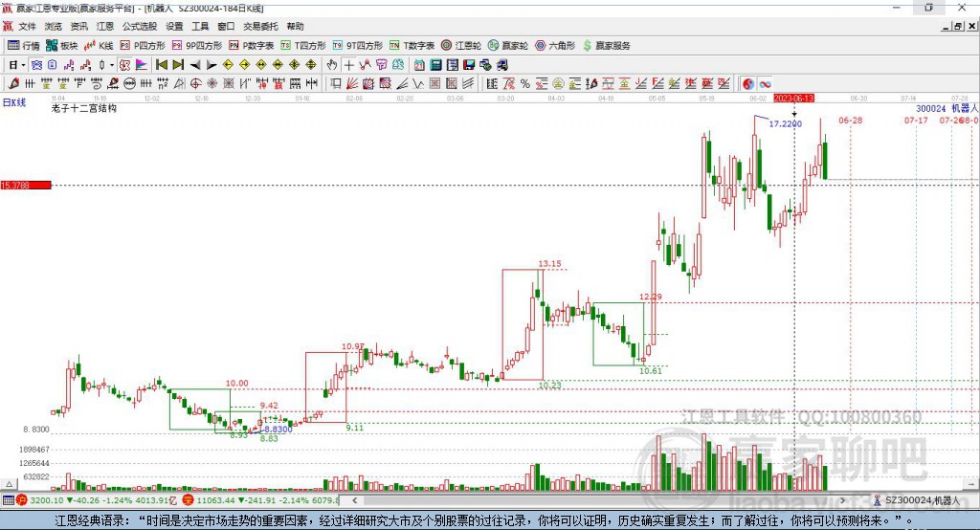Select the Gann fan lines tool
The width and height of the screenshot is (980, 530).
pyautogui.click(x=352, y=84)
